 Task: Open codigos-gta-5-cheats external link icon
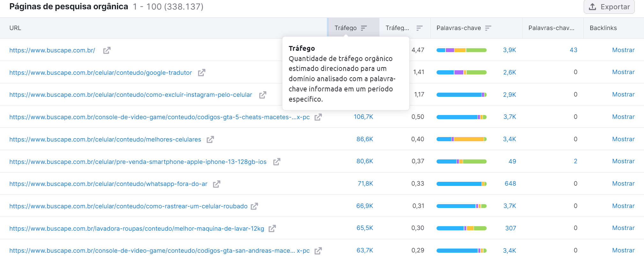tap(318, 117)
